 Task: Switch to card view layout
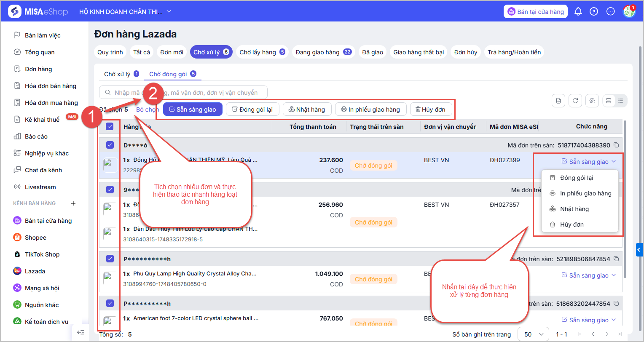609,101
